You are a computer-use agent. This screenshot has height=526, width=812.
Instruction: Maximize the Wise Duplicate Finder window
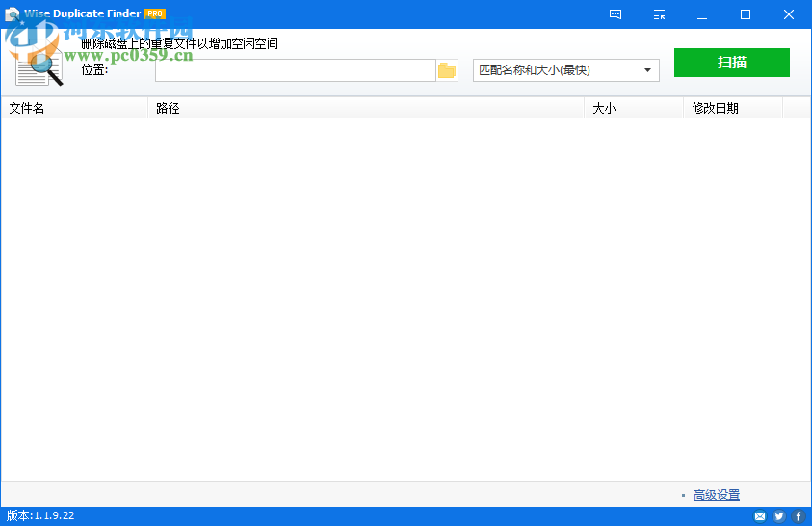746,14
